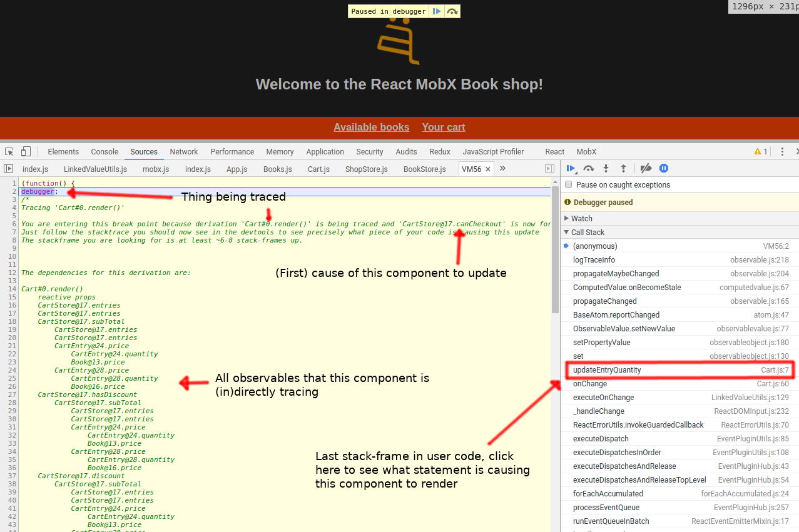Open the Available books link

pos(371,127)
